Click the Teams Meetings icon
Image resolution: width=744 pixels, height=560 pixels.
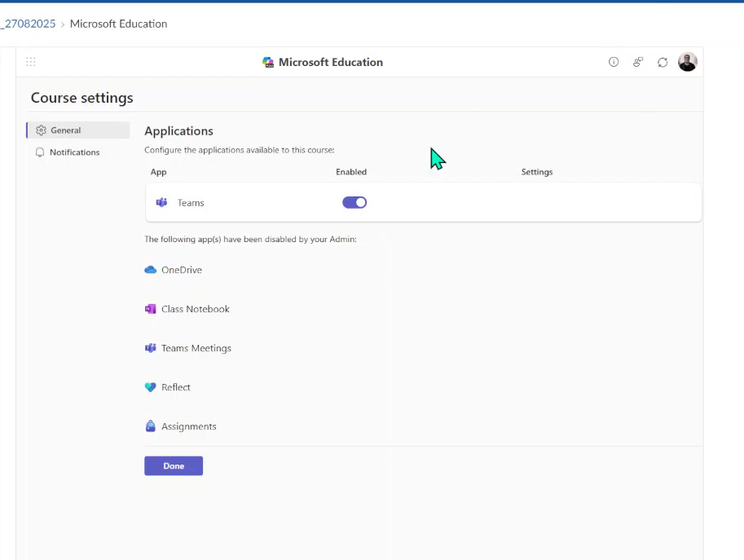[150, 348]
